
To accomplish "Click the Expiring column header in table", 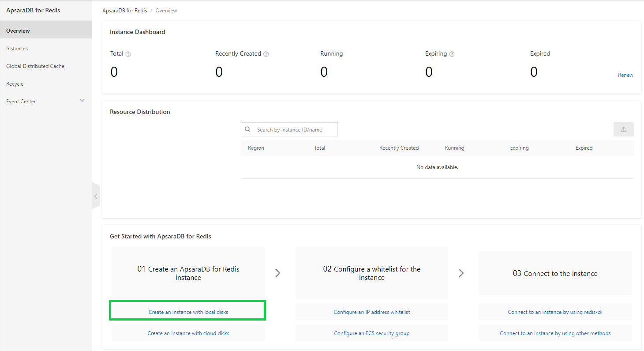I will [519, 148].
